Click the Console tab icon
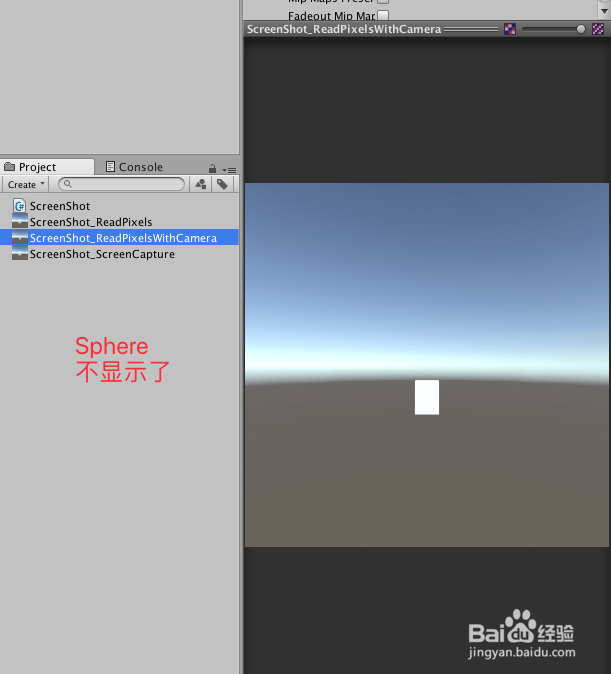The height and width of the screenshot is (674, 611). click(110, 166)
